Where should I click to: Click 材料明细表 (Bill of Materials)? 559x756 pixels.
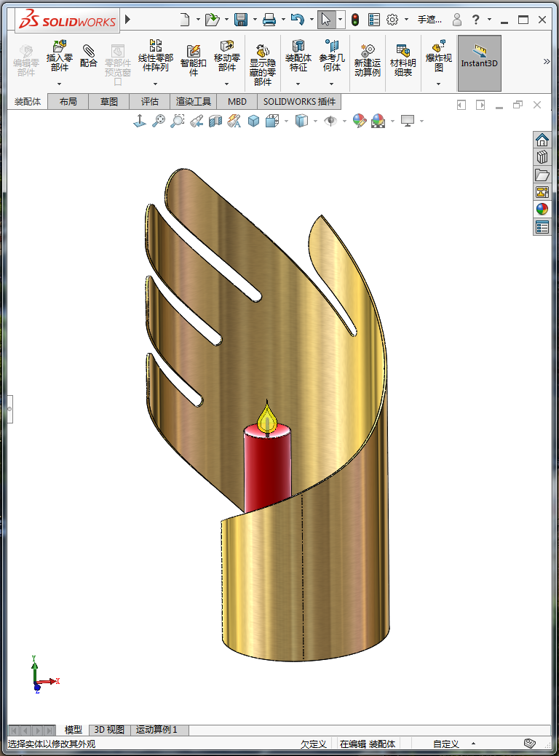pos(403,60)
